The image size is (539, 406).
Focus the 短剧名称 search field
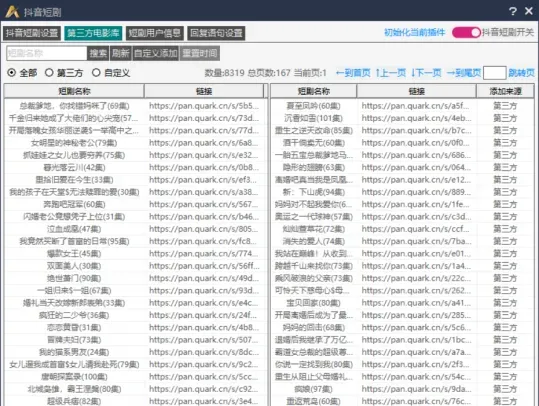pos(46,53)
